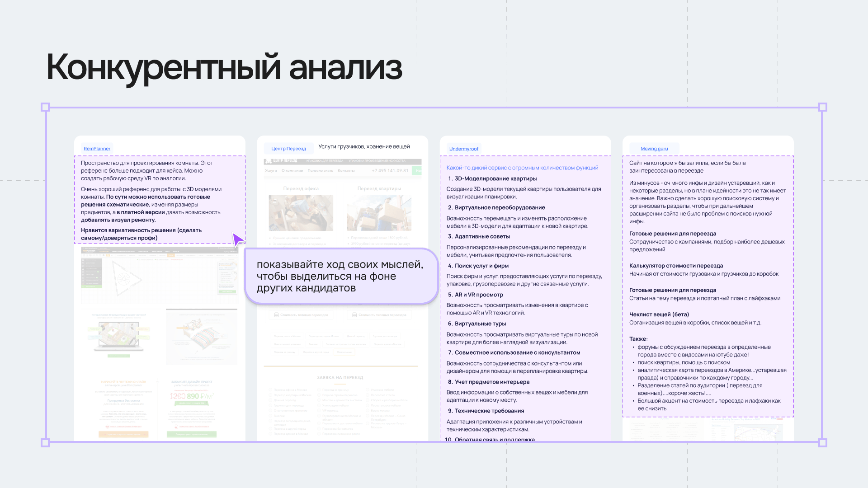Switch to the О компании section
This screenshot has width=868, height=488.
tap(292, 170)
